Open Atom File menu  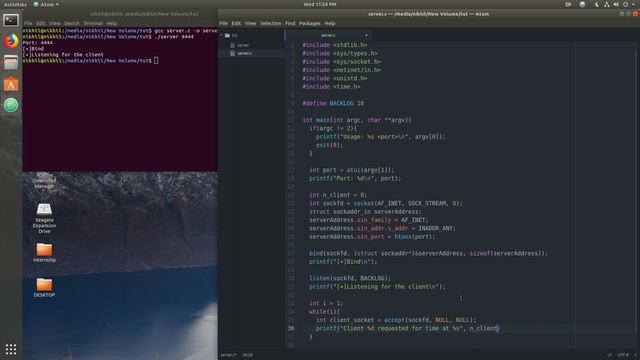pyautogui.click(x=224, y=24)
